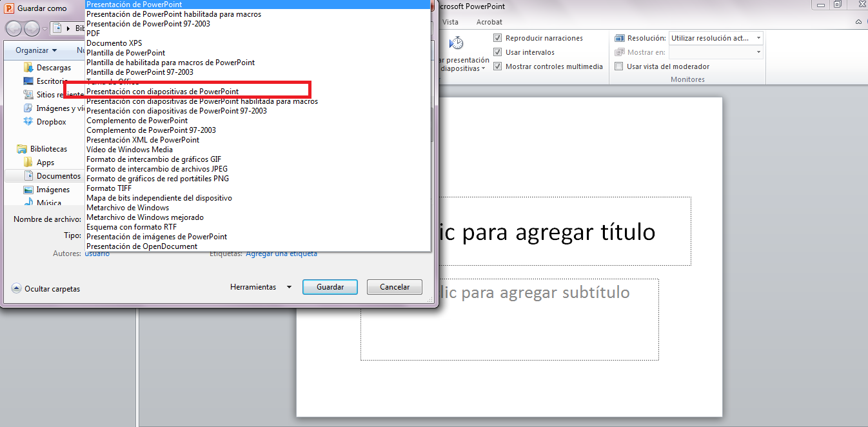Uncheck Mostrar controles multimedia
868x427 pixels.
point(497,66)
